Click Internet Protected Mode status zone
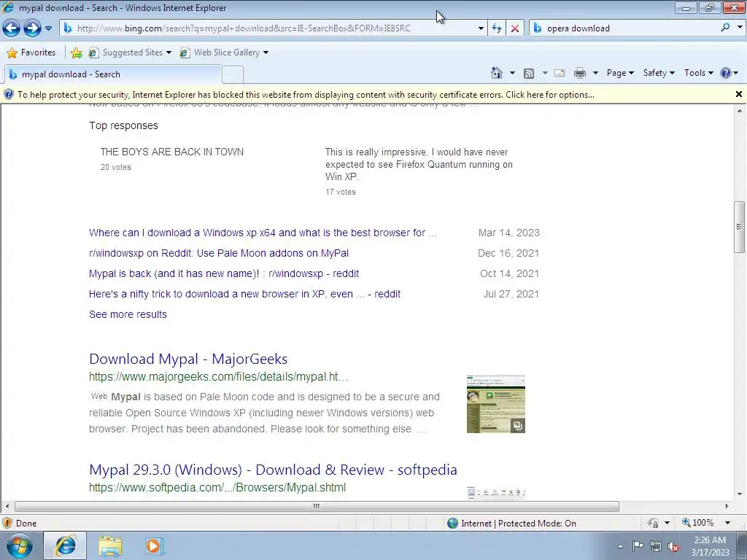 [511, 524]
